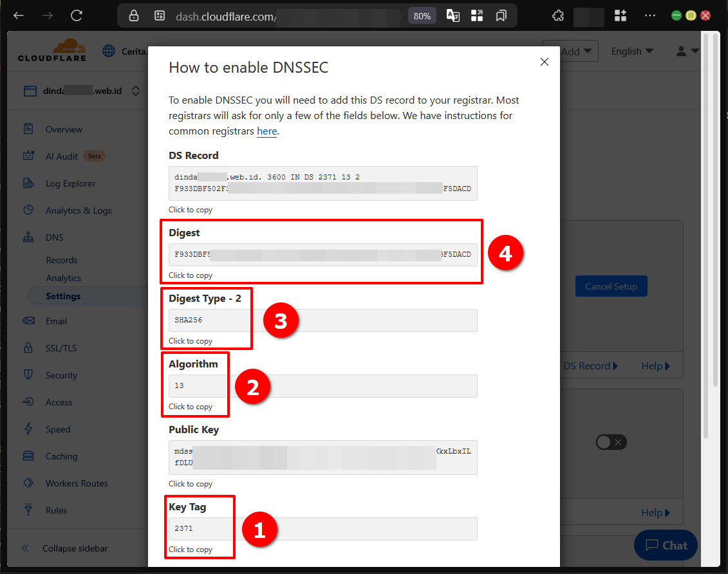The width and height of the screenshot is (728, 574).
Task: Click the AI Audit robot icon
Action: (28, 156)
